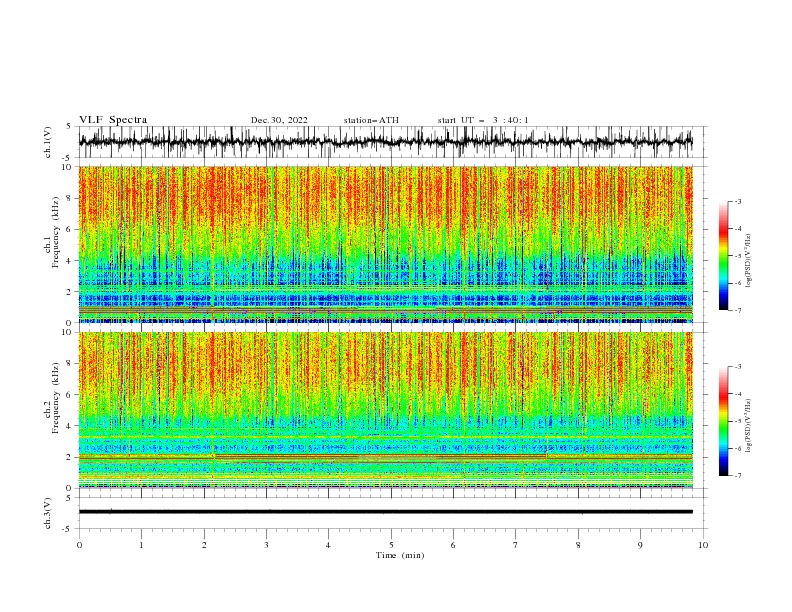Click the flat ch.3 voltage trace
792x612 pixels.
(x=385, y=512)
